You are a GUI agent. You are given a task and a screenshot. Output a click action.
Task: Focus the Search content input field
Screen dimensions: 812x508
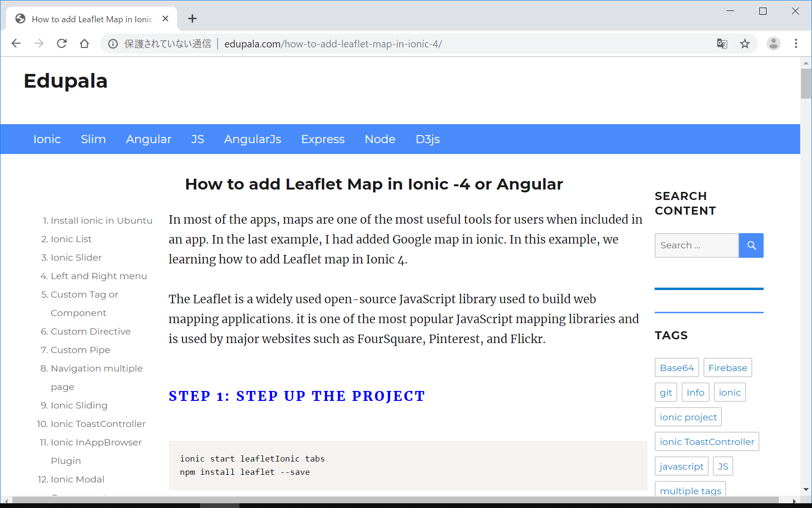click(x=696, y=245)
